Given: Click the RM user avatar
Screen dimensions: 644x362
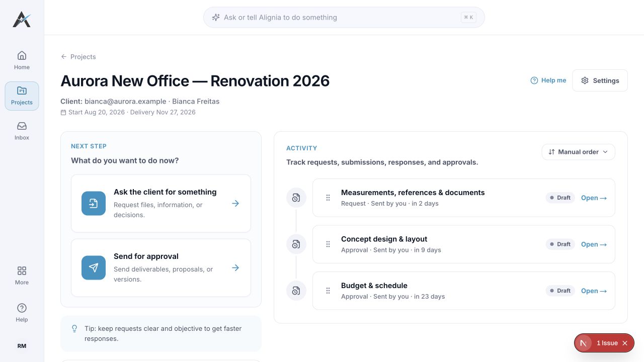Looking at the screenshot, I should pos(22,346).
